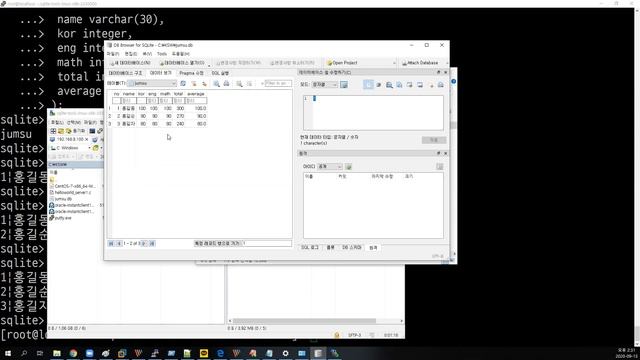Switch to SQL Log bottom tab
640x360 pixels.
pos(309,248)
